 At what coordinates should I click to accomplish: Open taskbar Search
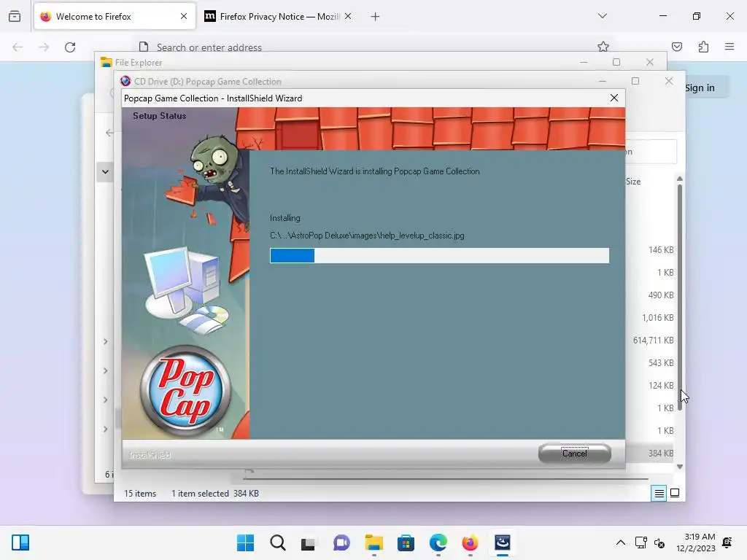278,542
